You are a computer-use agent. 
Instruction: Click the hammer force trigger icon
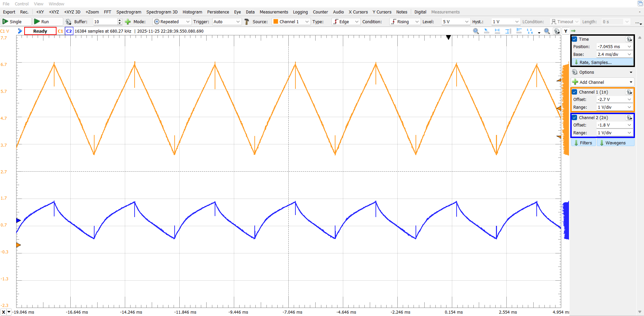click(x=247, y=22)
